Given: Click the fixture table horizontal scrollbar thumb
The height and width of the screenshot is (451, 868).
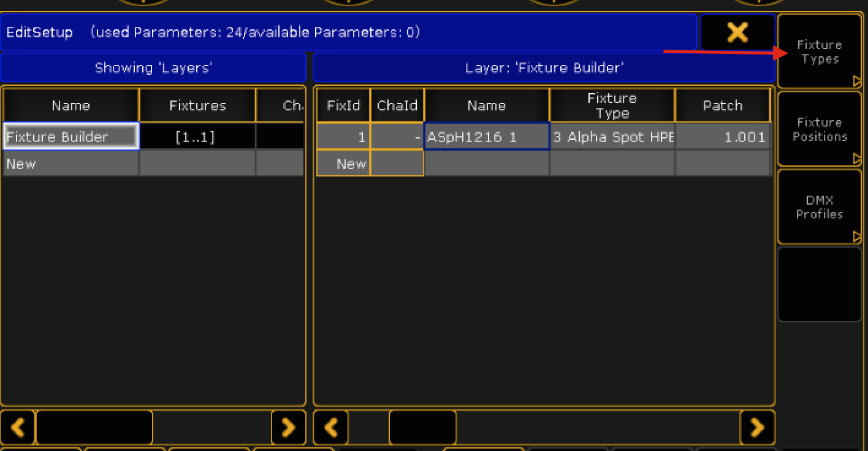Looking at the screenshot, I should (422, 427).
